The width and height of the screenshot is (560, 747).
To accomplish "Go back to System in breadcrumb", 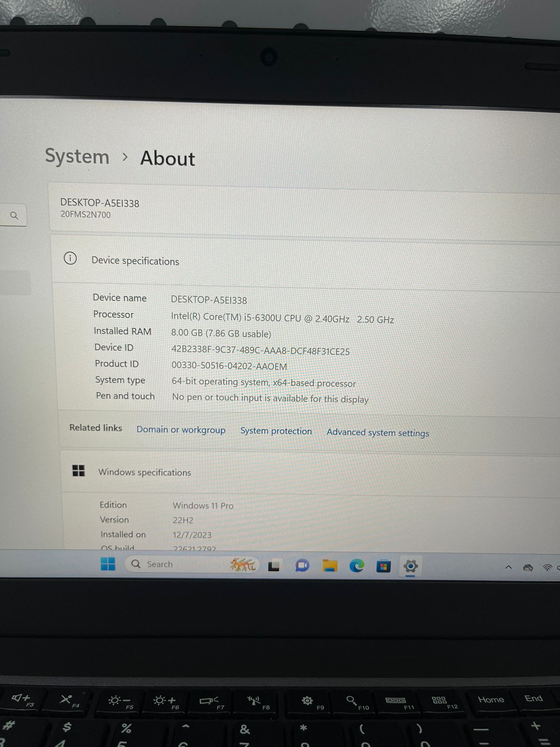I will 77,156.
